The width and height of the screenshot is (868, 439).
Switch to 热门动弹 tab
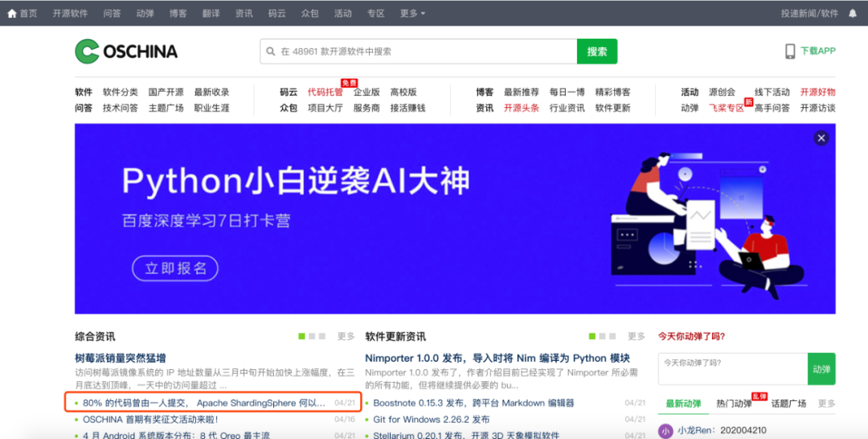coord(734,404)
